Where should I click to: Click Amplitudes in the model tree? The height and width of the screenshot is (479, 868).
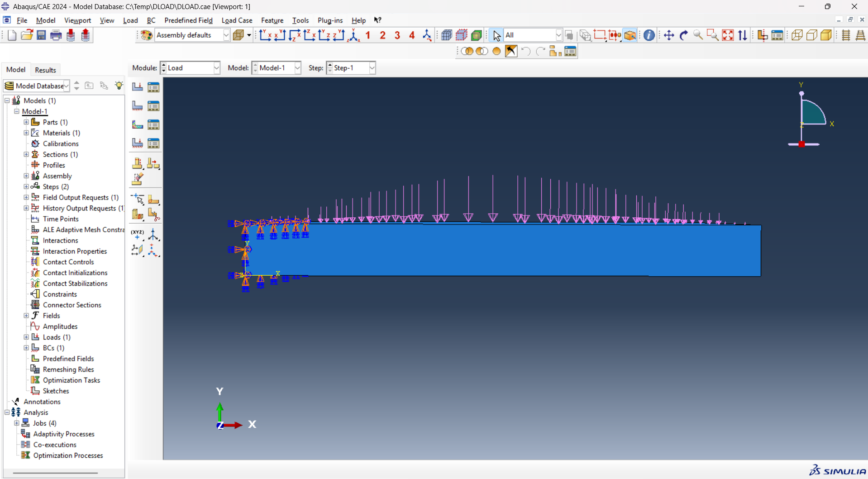(60, 326)
